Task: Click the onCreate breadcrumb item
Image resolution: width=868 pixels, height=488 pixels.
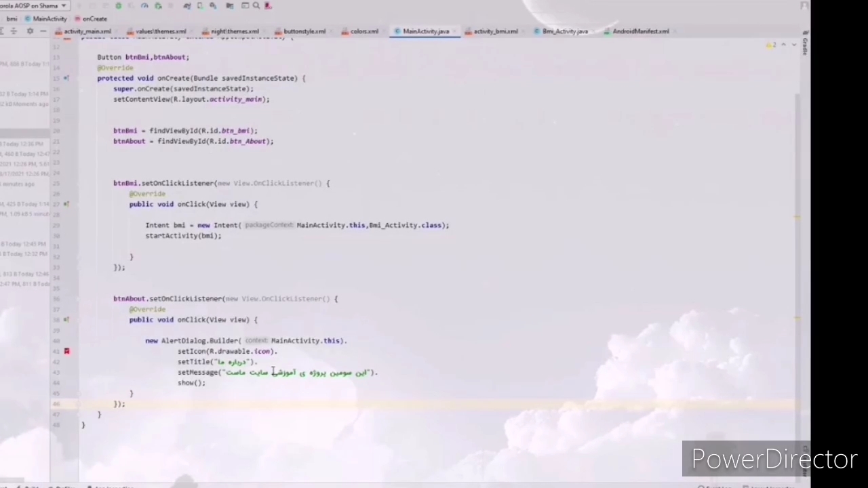Action: (x=94, y=19)
